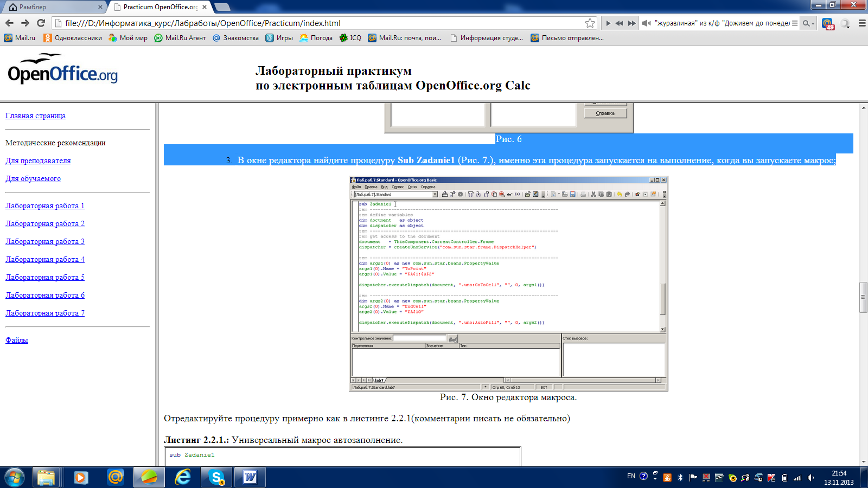868x488 pixels.
Task: Switch the EN input language indicator
Action: tap(631, 476)
